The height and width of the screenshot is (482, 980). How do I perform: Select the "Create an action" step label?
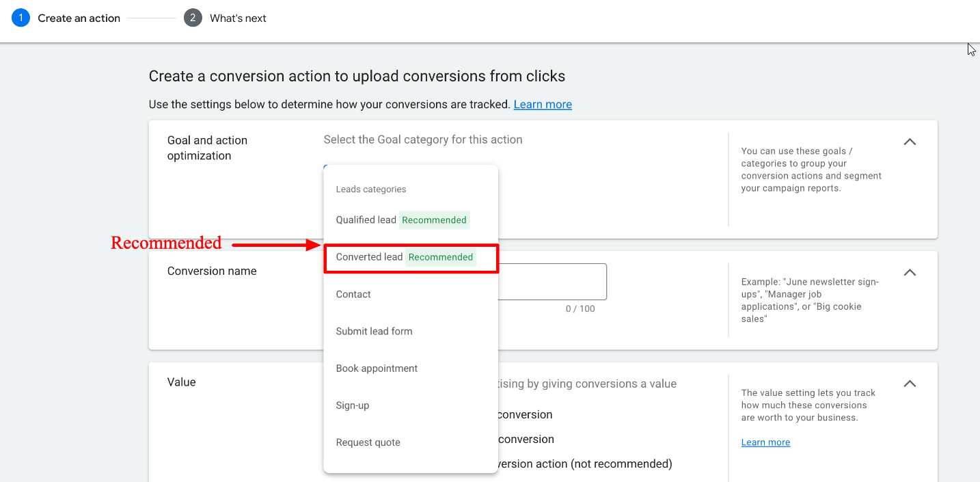pos(79,18)
